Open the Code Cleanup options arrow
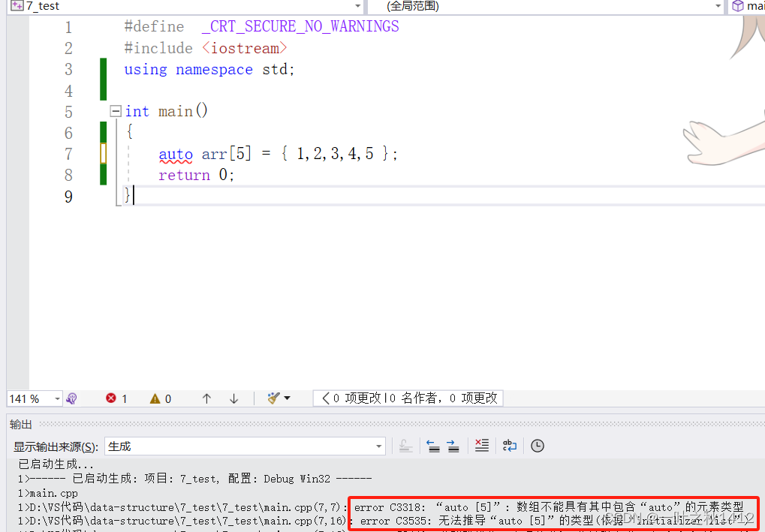The width and height of the screenshot is (765, 532). (288, 398)
